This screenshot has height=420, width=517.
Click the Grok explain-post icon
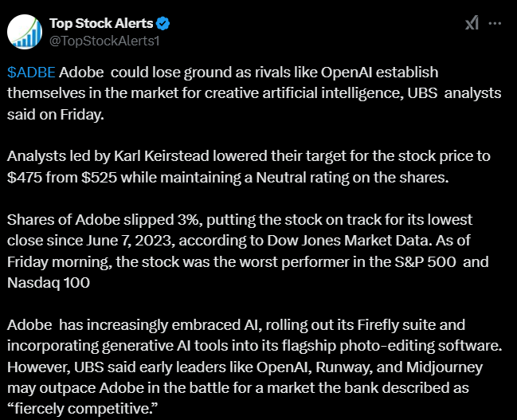tap(472, 25)
